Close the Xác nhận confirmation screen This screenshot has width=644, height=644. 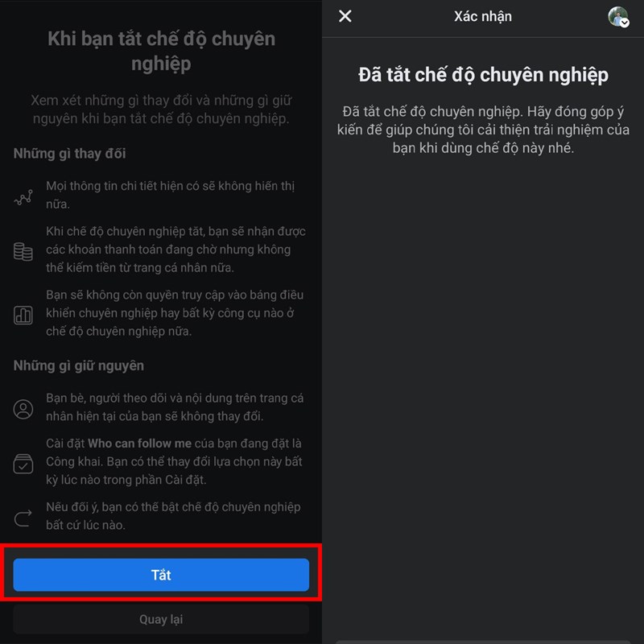345,16
